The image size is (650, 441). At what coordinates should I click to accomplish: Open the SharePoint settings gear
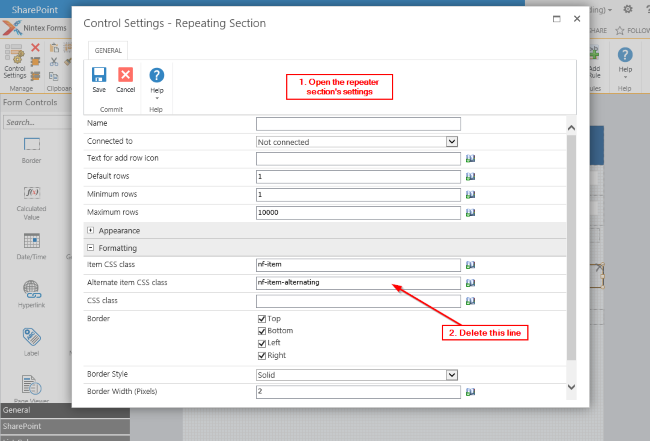628,9
